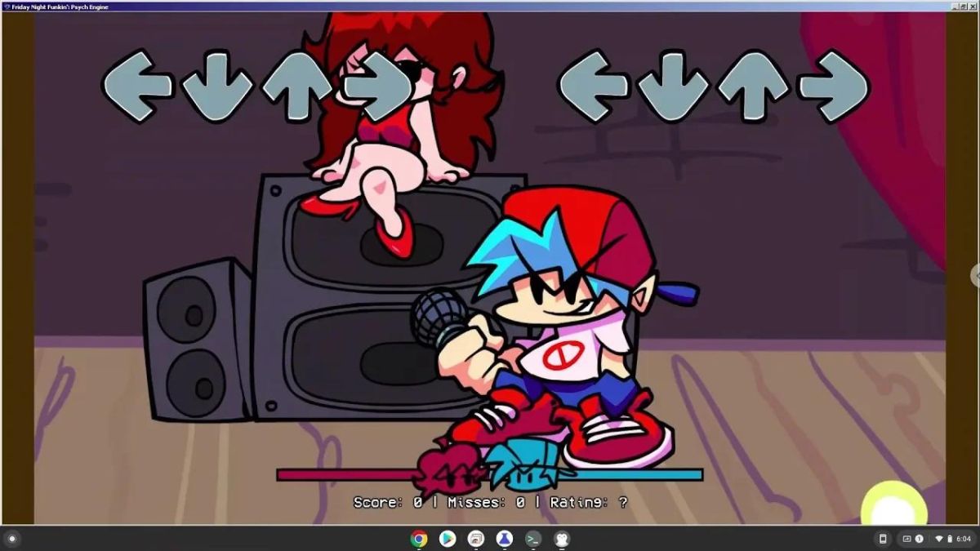
Task: Open quick settings at the 6:04 clock
Action: 952,539
